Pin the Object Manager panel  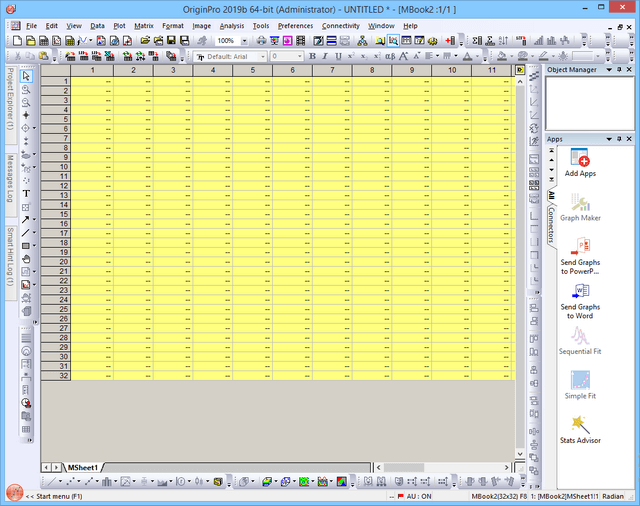619,72
